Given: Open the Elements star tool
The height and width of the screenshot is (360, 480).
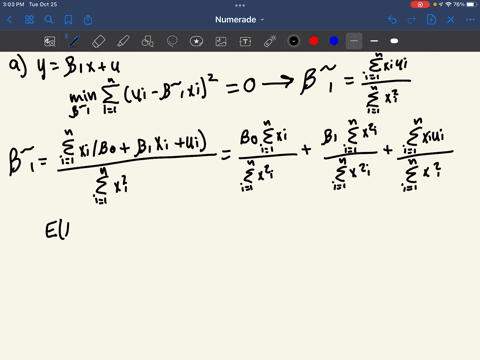Looking at the screenshot, I should click(196, 41).
